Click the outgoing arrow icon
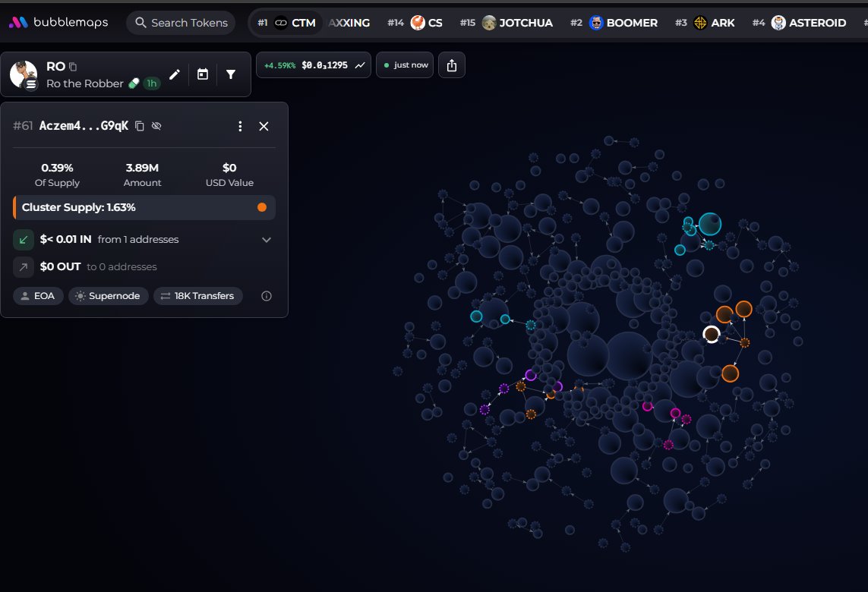 pos(24,266)
